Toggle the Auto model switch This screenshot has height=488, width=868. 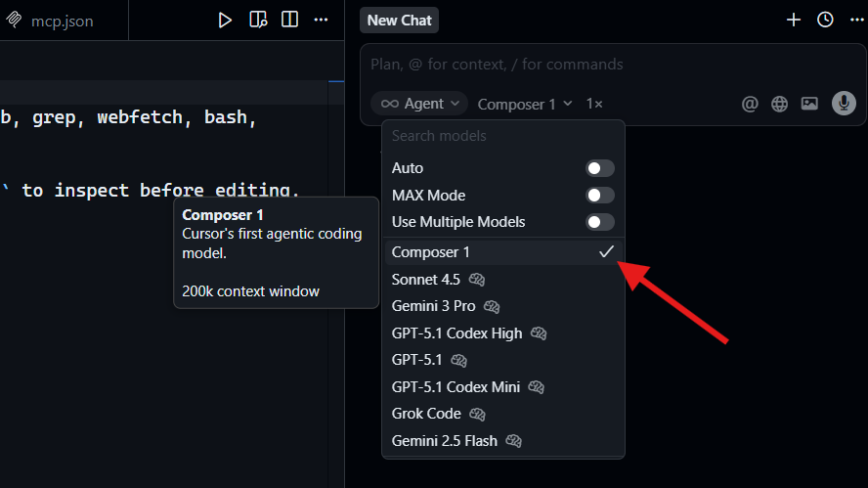(599, 168)
